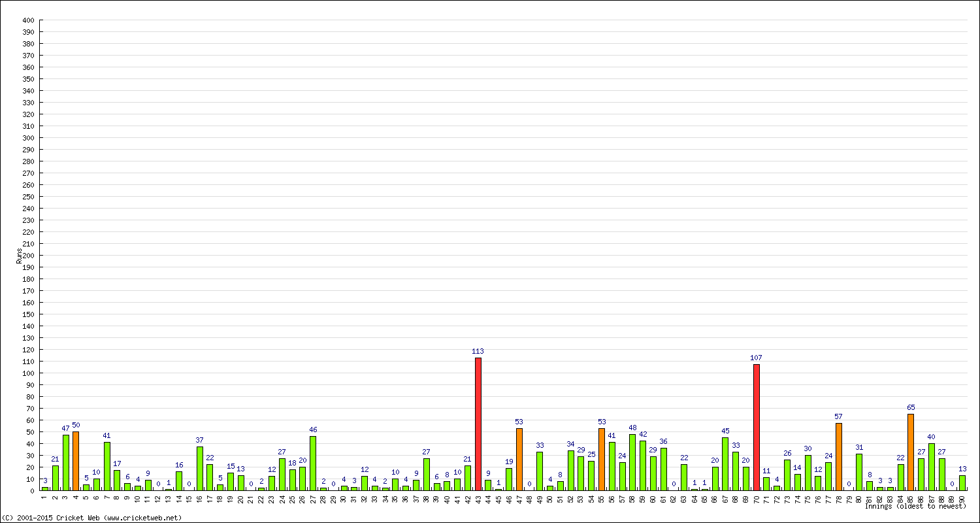Click the red bar showing 107 runs
The height and width of the screenshot is (523, 980).
click(757, 428)
